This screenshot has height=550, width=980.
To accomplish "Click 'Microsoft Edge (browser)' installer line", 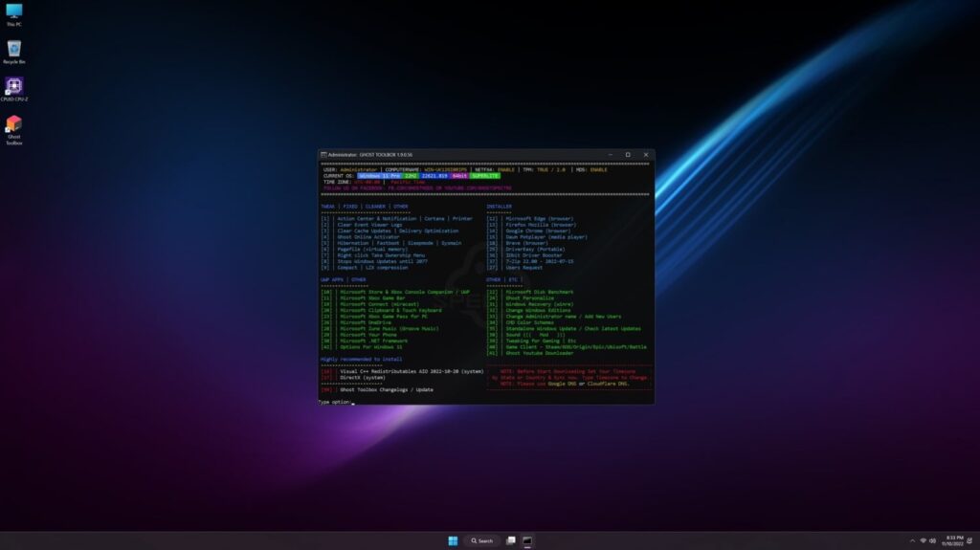I will point(530,219).
